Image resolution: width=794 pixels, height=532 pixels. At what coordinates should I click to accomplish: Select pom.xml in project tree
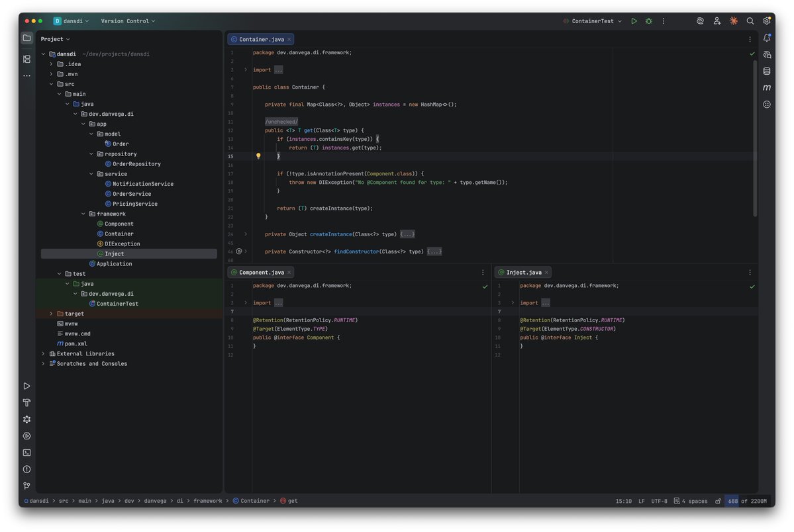72,343
